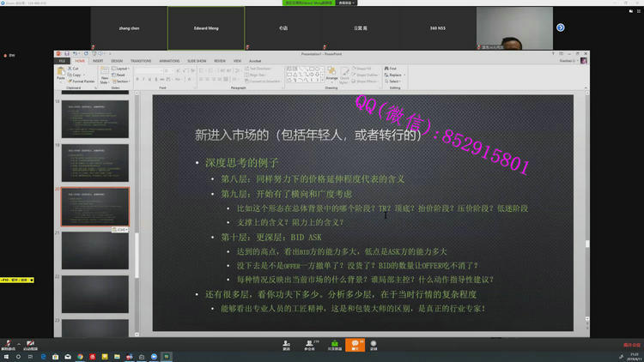Select the highlighted slide thumbnail in panel

pos(94,207)
